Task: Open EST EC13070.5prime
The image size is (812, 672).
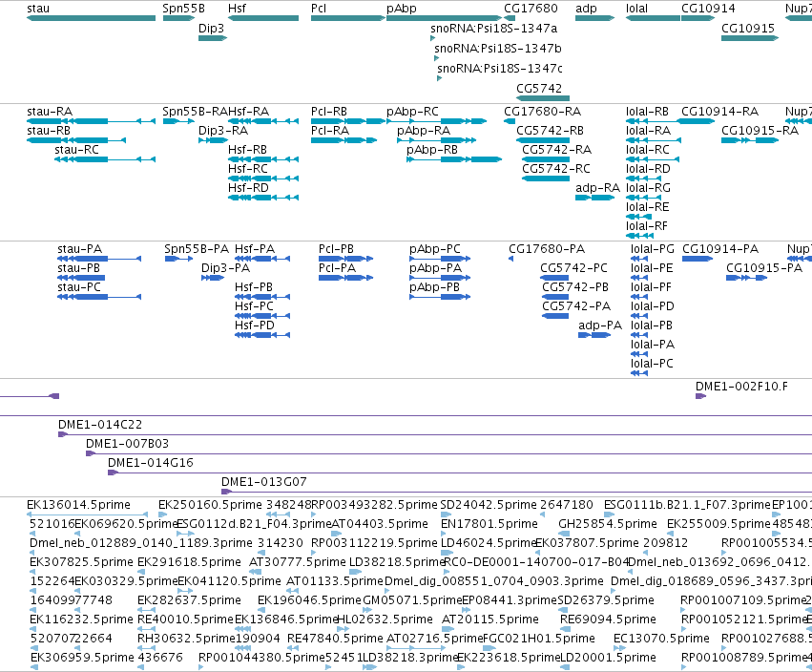Action: click(x=619, y=648)
